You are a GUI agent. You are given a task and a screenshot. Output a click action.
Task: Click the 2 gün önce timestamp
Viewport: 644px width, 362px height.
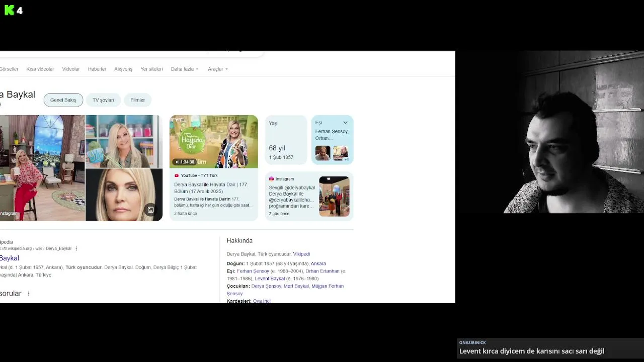[x=279, y=214]
